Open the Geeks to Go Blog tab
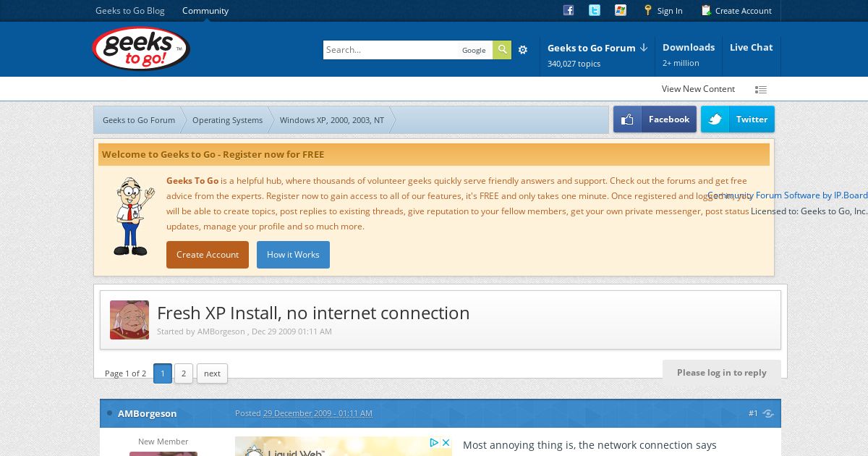This screenshot has width=868, height=456. (x=130, y=11)
